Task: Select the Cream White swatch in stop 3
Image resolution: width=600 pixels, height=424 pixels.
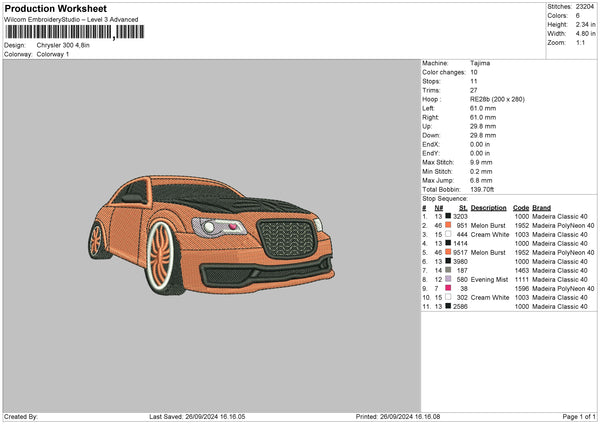Action: [x=448, y=234]
